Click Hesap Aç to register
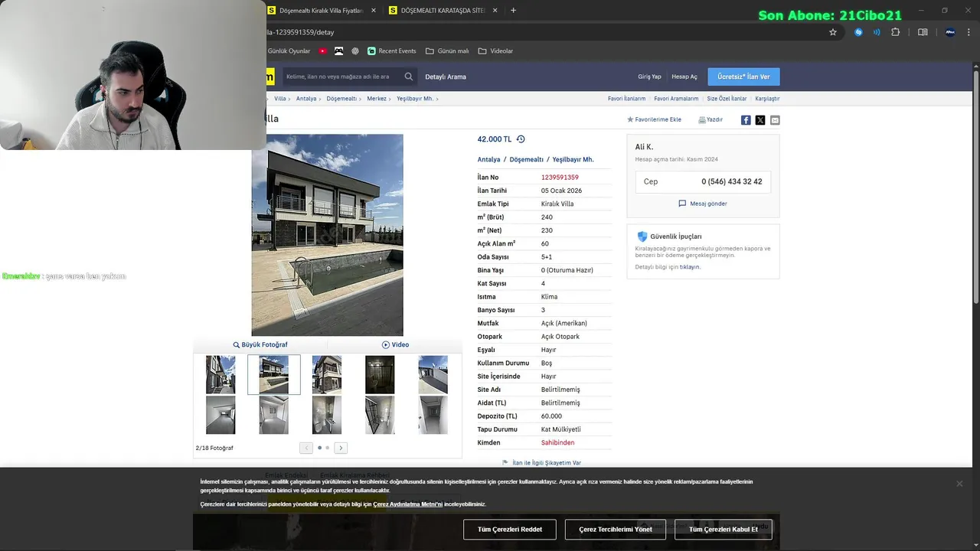This screenshot has width=980, height=551. (684, 77)
